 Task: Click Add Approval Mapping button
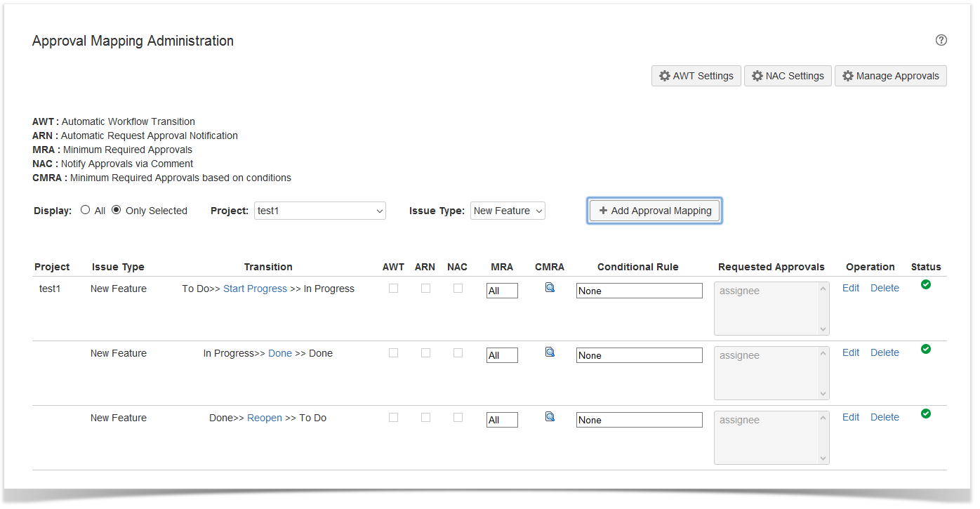pyautogui.click(x=654, y=211)
